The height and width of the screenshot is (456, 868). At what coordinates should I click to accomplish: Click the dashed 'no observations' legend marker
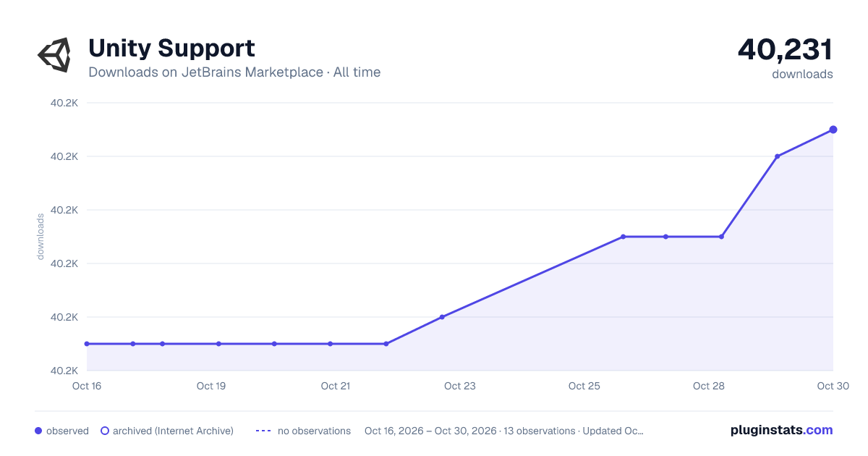(263, 431)
